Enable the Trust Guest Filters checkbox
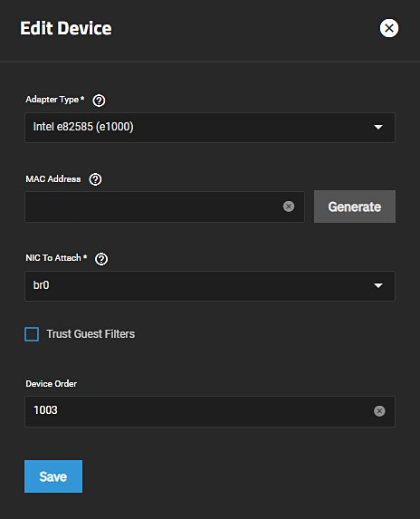Screen dimensions: 420x519 (32, 334)
